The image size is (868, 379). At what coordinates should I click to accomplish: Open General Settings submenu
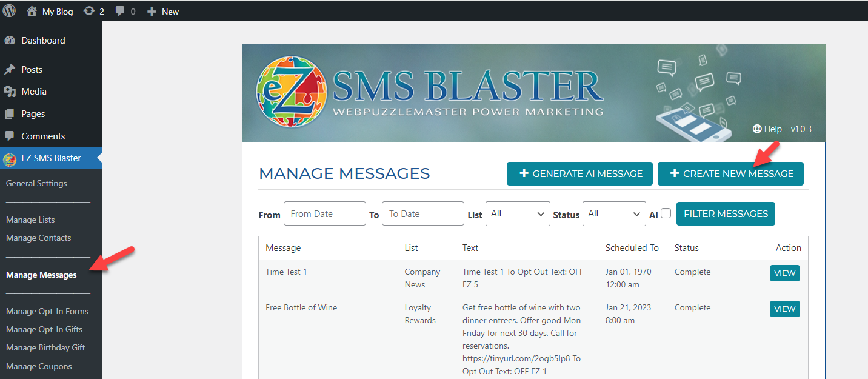pyautogui.click(x=36, y=183)
